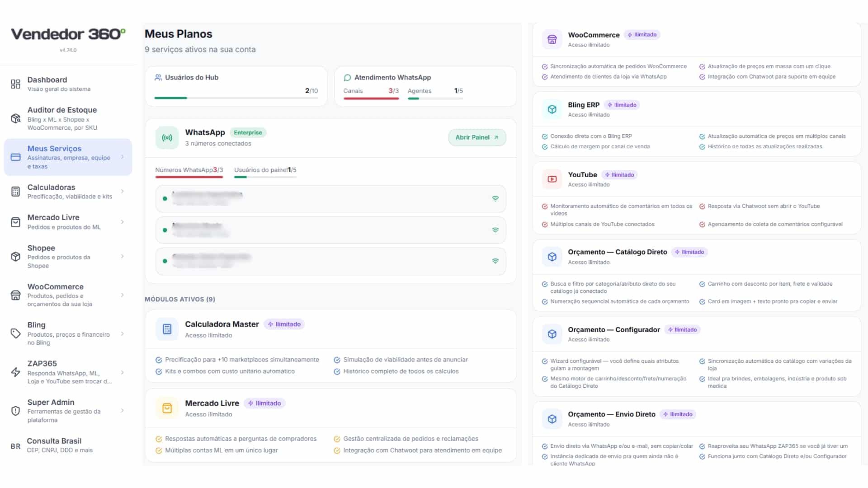The height and width of the screenshot is (488, 868).
Task: Click 'Conexão direta com o Bling ERP' text
Action: point(591,136)
